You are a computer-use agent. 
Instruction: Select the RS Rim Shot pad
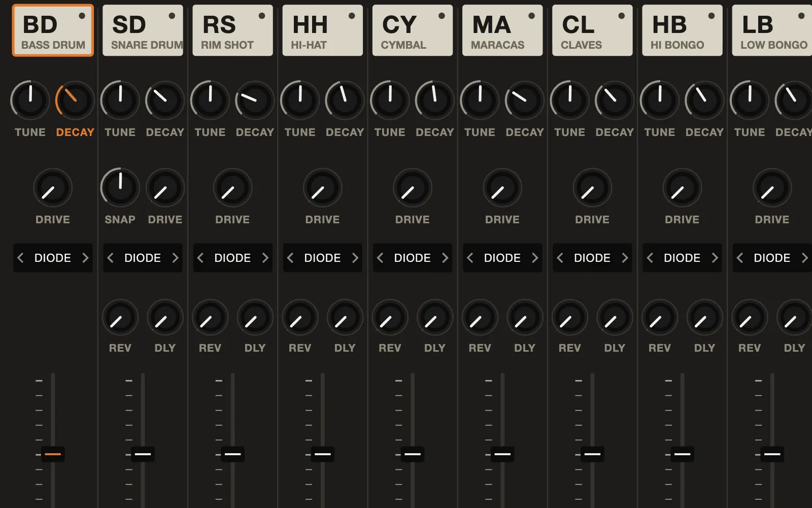[233, 30]
